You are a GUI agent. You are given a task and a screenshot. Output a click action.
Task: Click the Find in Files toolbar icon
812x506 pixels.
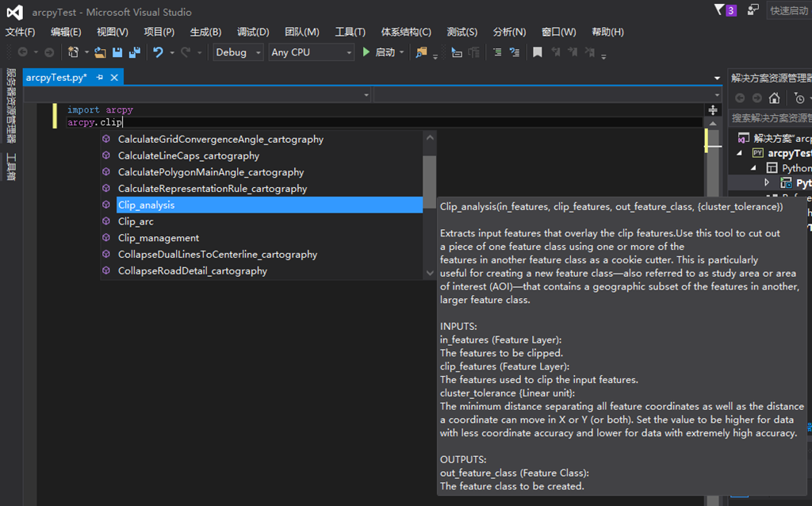click(422, 52)
